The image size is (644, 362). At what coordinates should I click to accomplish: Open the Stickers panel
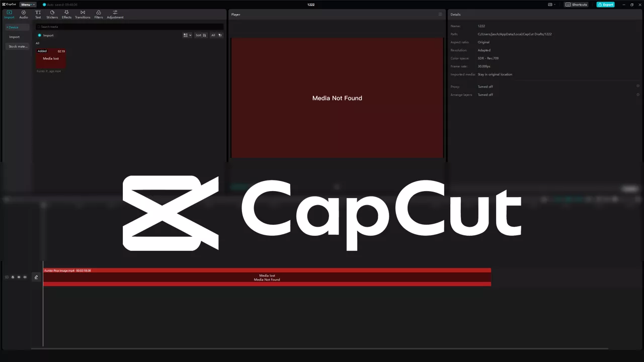[52, 14]
